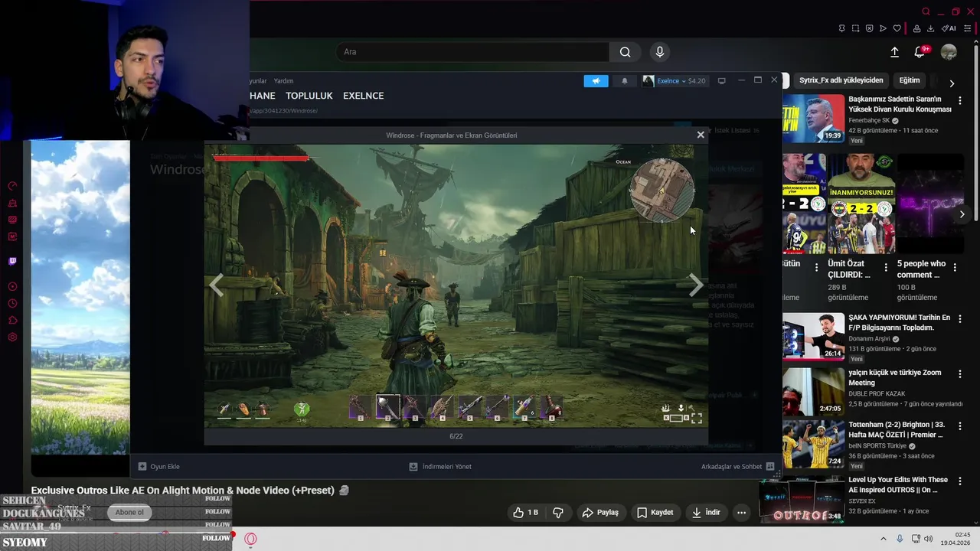Open Steam notifications bell
The image size is (980, 551).
click(x=624, y=80)
